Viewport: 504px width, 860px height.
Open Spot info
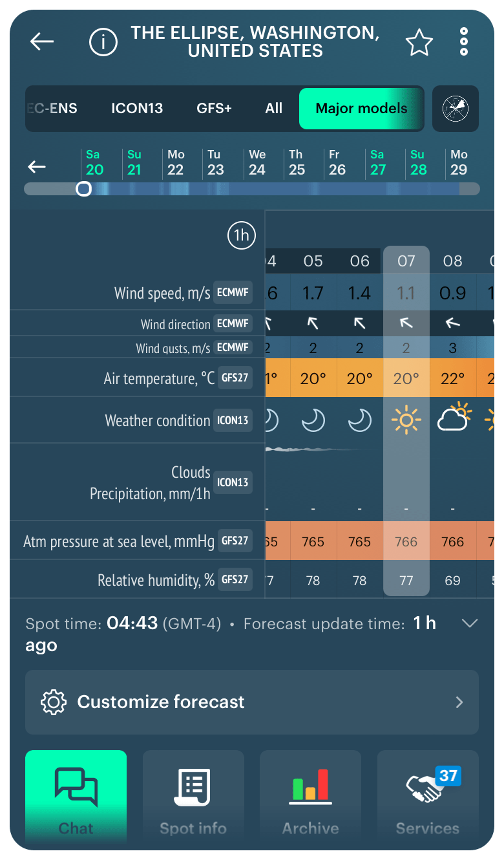pos(193,795)
